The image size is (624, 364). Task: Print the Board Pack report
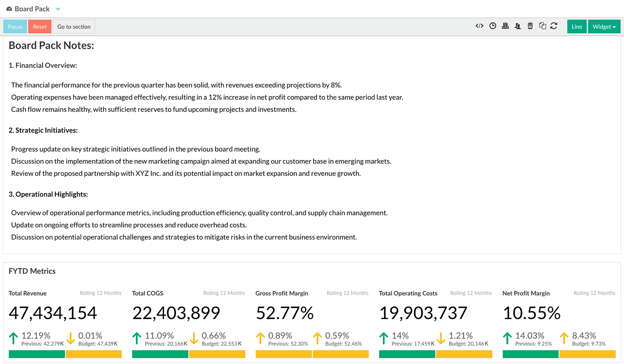click(505, 26)
